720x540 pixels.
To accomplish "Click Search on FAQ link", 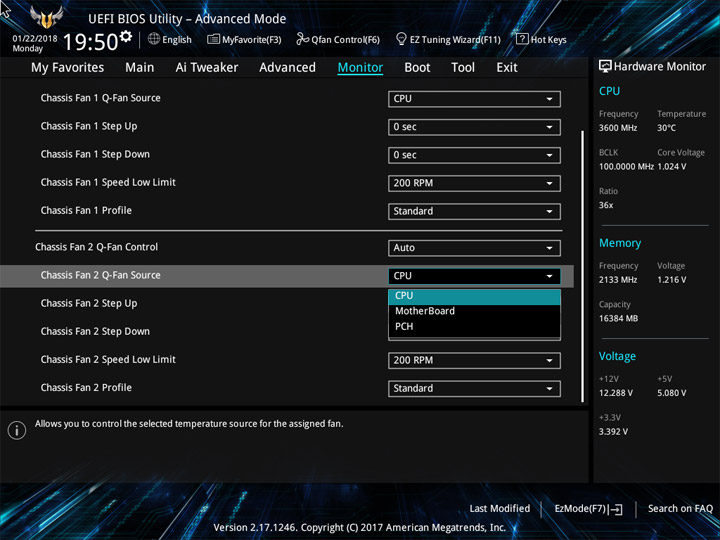I will [680, 509].
